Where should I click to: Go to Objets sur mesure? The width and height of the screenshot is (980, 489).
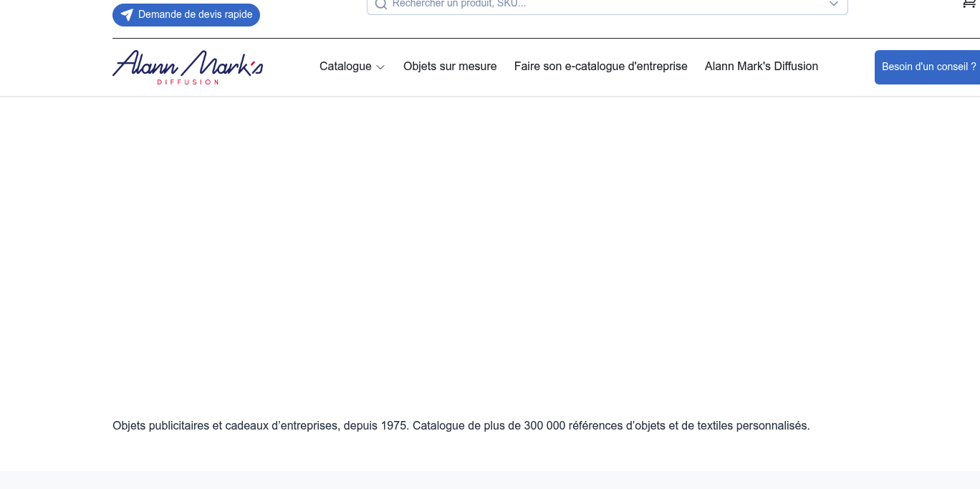(450, 67)
